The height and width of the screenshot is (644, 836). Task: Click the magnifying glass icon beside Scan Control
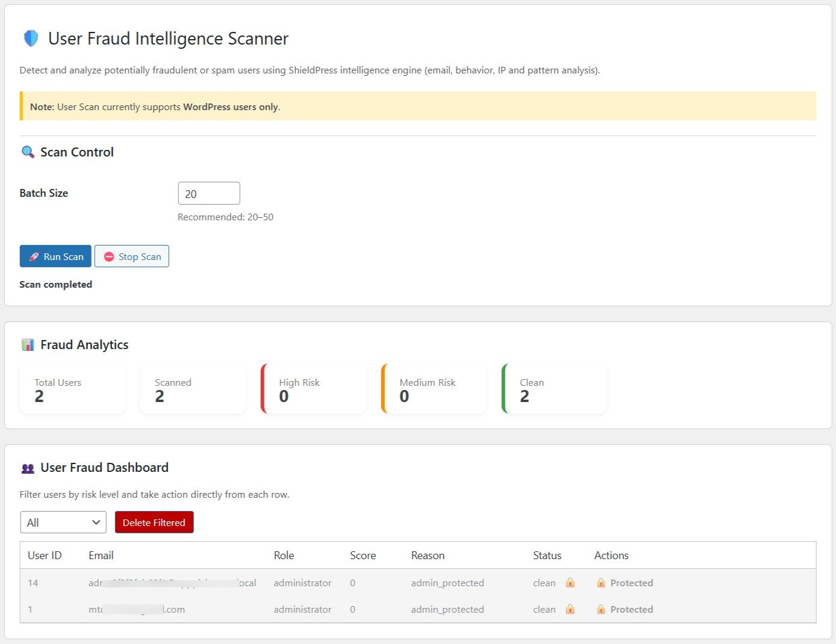[x=27, y=152]
